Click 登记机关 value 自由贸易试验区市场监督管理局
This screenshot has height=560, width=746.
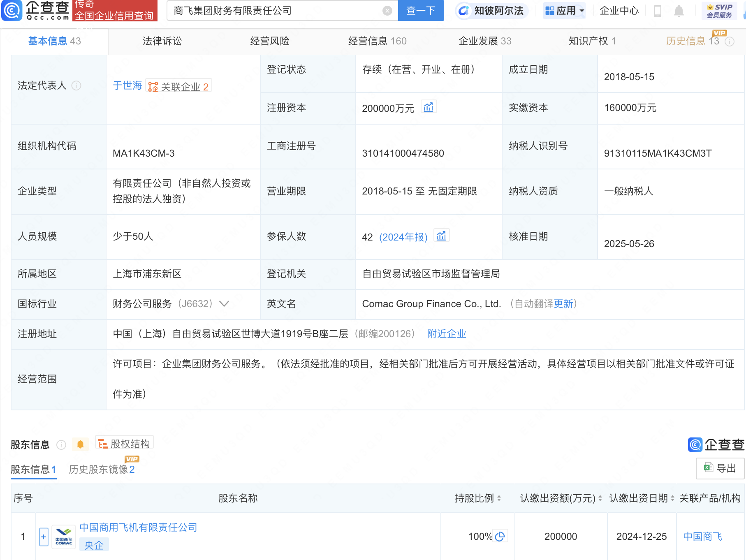pyautogui.click(x=431, y=274)
